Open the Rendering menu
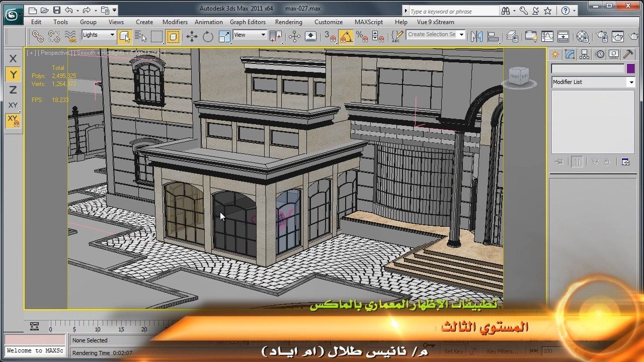The height and width of the screenshot is (362, 644). click(288, 22)
